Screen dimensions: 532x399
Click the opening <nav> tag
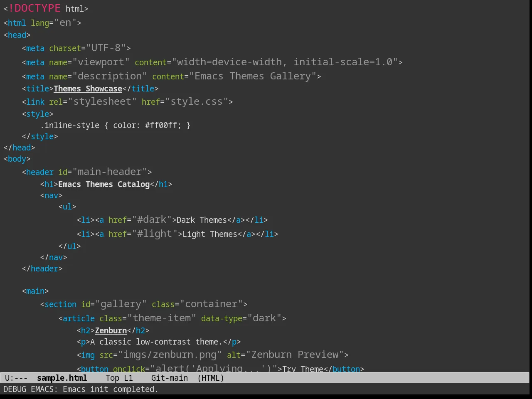tap(52, 195)
